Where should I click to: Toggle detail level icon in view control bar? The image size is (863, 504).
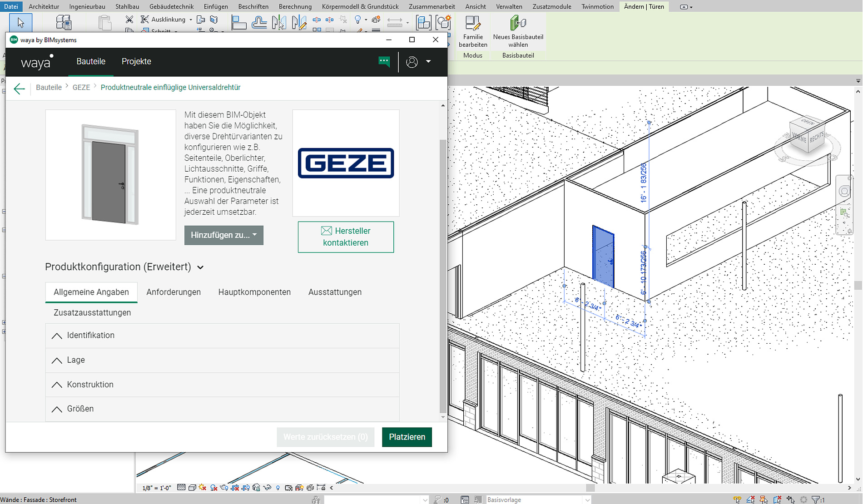tap(181, 488)
